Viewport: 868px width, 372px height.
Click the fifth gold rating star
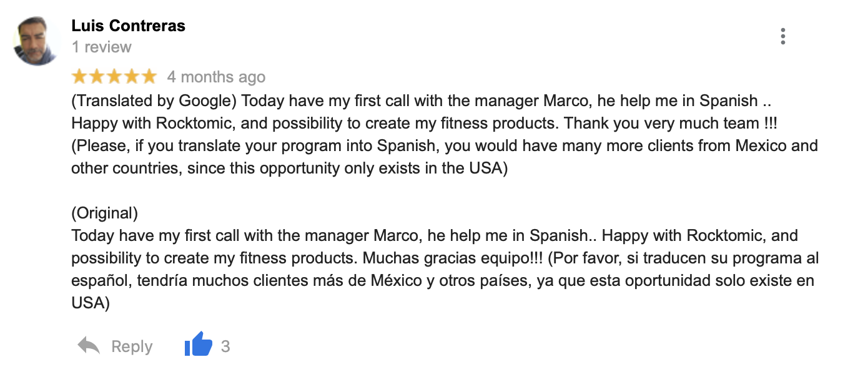pyautogui.click(x=149, y=77)
